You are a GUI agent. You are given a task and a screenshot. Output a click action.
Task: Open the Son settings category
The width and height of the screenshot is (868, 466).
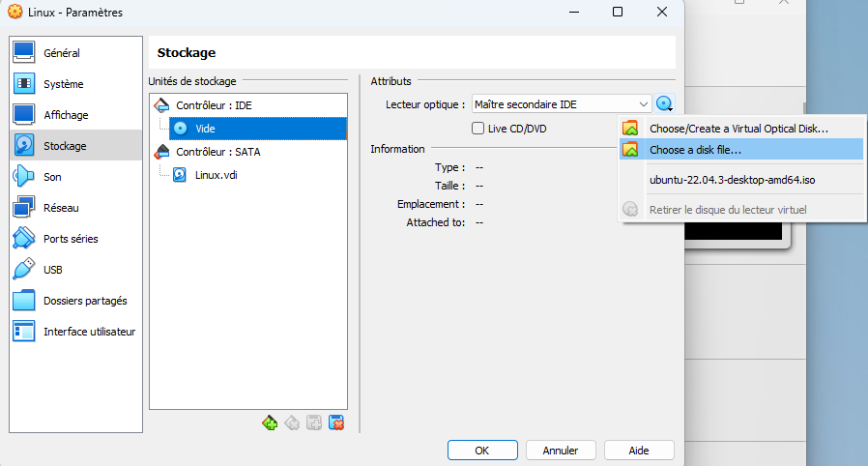click(x=75, y=177)
